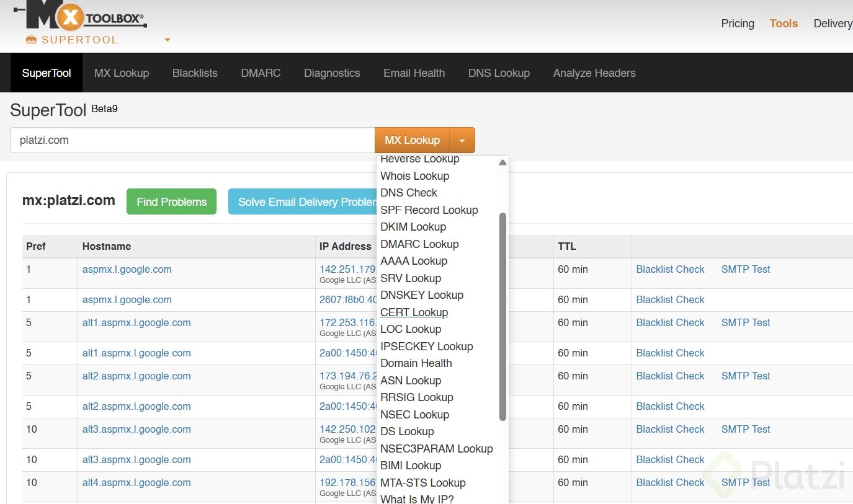Click the lookup list scrollbar thumb
The height and width of the screenshot is (504, 853).
pos(502,317)
